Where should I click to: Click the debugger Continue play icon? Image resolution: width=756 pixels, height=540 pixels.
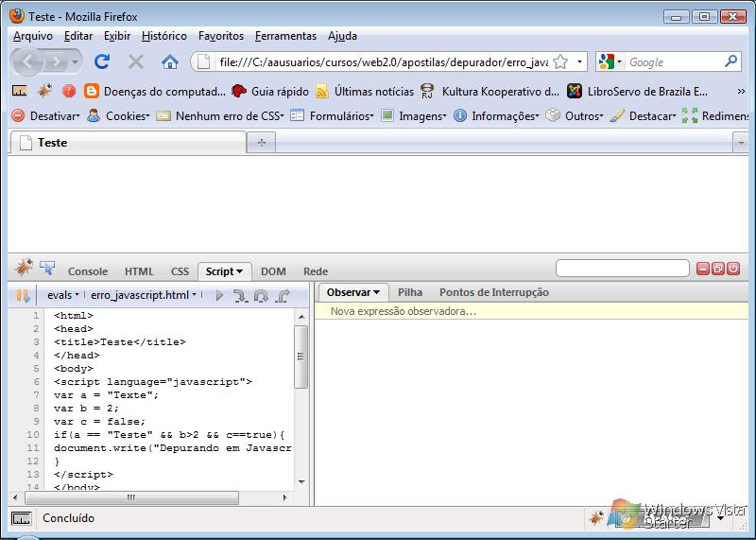[x=219, y=295]
